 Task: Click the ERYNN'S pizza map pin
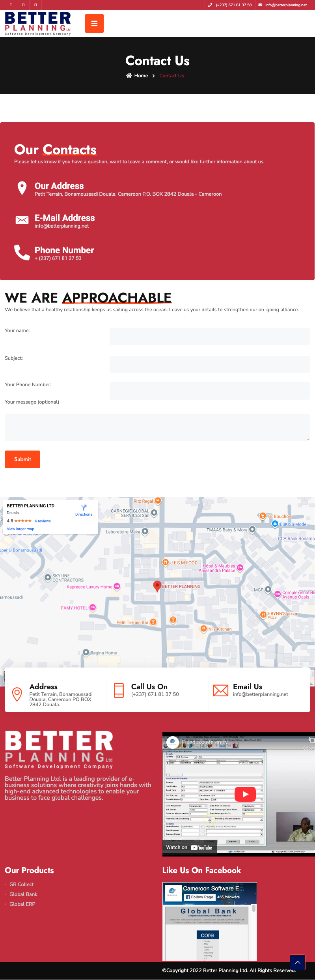[263, 615]
